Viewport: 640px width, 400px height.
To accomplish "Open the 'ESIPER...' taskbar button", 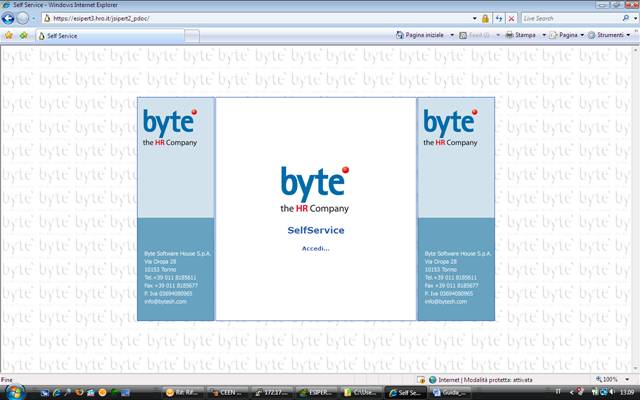I will [316, 393].
